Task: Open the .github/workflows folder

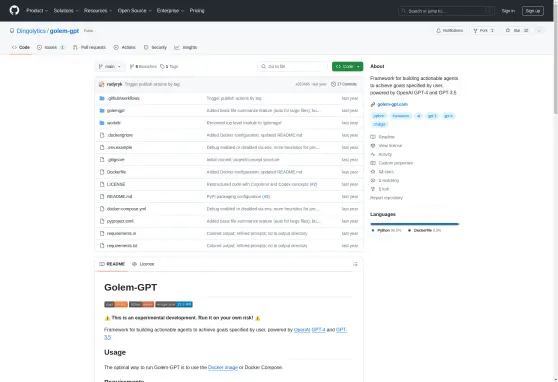Action: click(x=123, y=98)
